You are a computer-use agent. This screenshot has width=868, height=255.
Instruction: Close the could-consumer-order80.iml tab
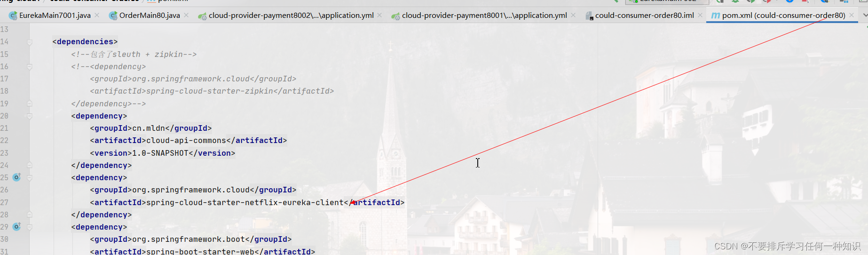[700, 16]
